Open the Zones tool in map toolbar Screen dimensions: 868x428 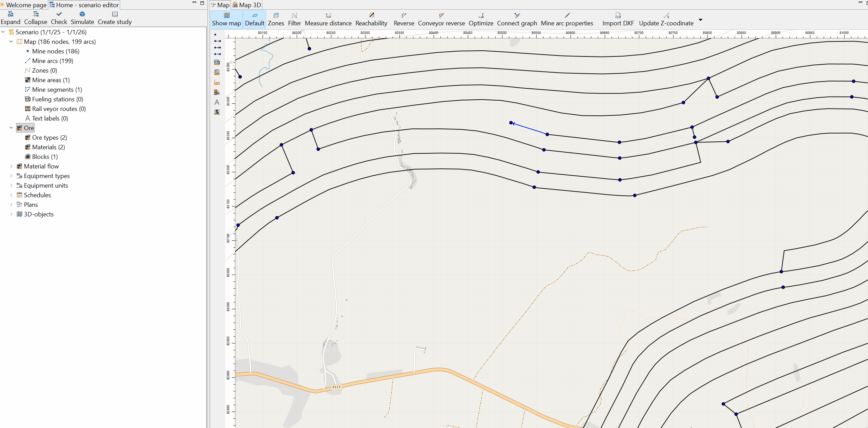tap(276, 20)
